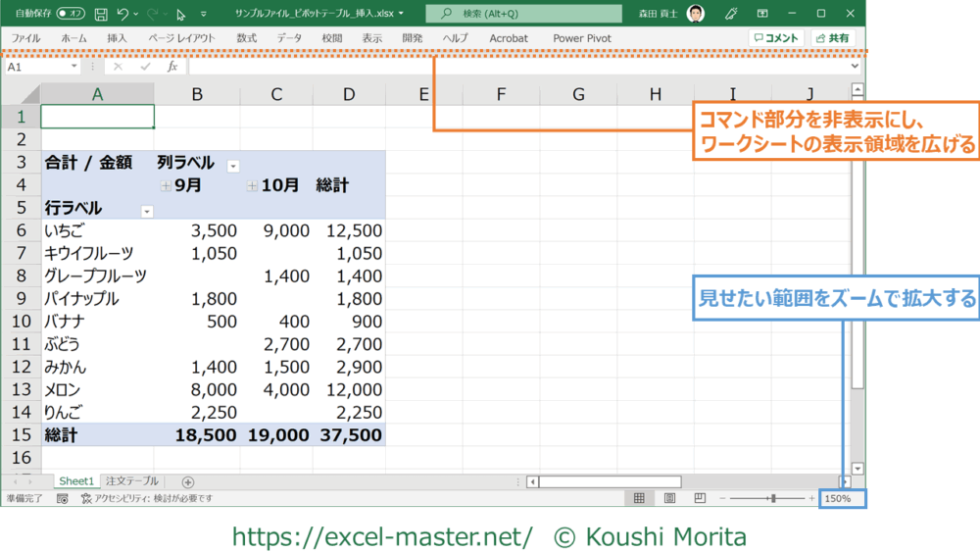Switch to Page Layout view icon
The width and height of the screenshot is (980, 552).
pyautogui.click(x=669, y=498)
